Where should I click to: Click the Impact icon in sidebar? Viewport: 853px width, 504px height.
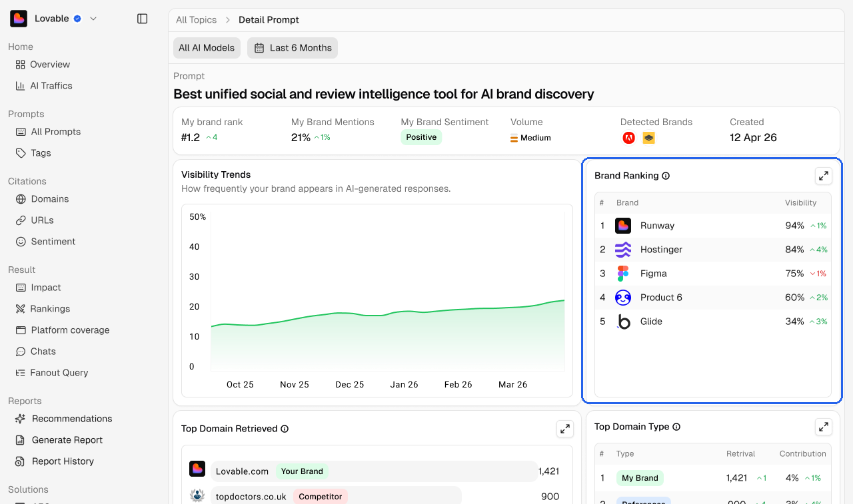click(21, 288)
